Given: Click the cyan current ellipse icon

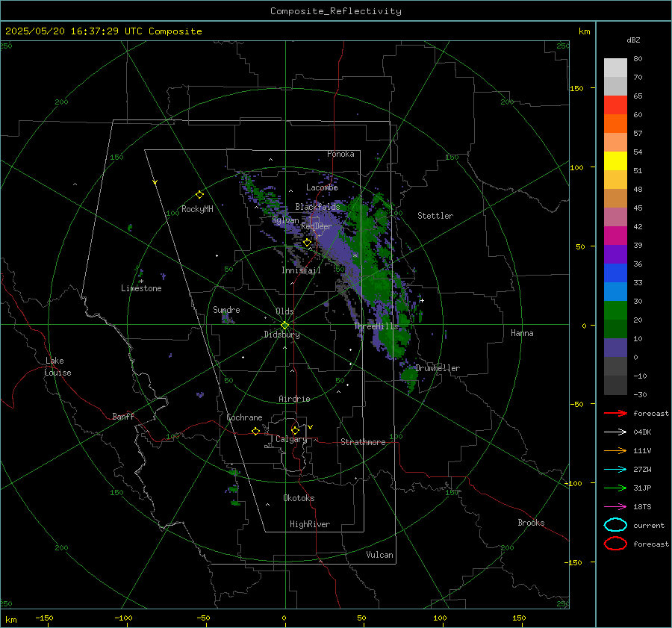Looking at the screenshot, I should tap(615, 525).
